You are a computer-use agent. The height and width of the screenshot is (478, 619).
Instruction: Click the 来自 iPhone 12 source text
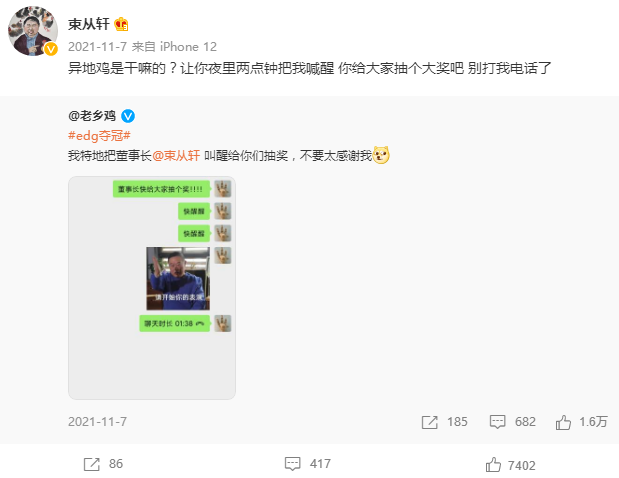coord(174,47)
